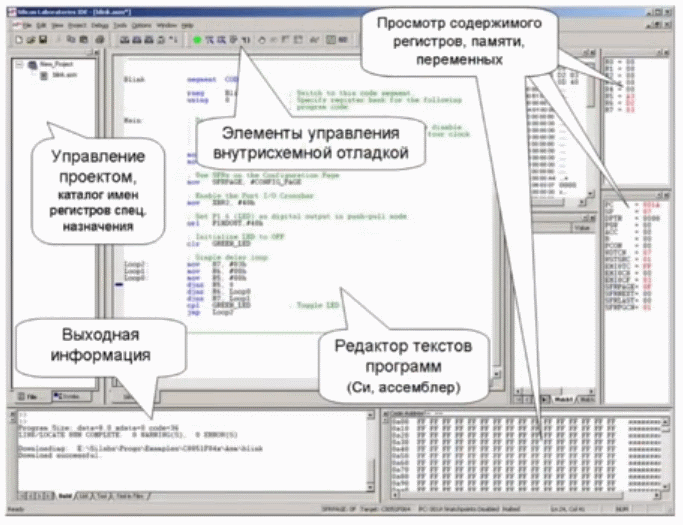Viewport: 683px width, 525px height.
Task: Click the 'Ready' status bar text
Action: point(16,509)
